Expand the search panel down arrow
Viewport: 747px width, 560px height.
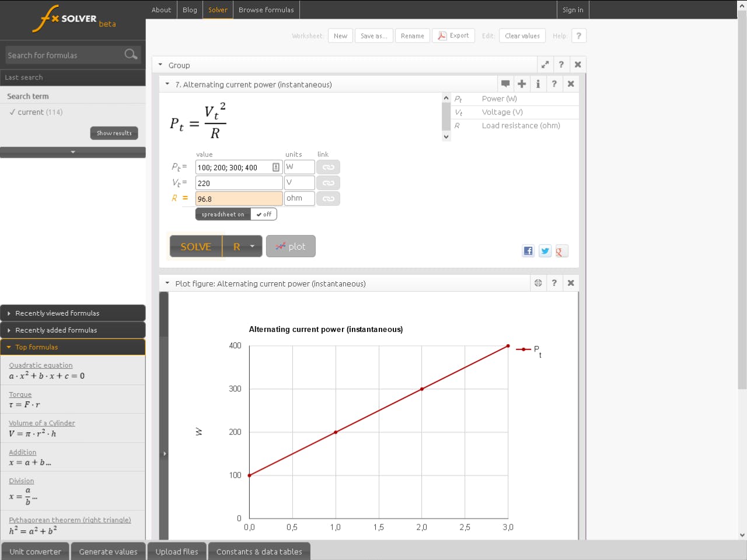[x=73, y=152]
